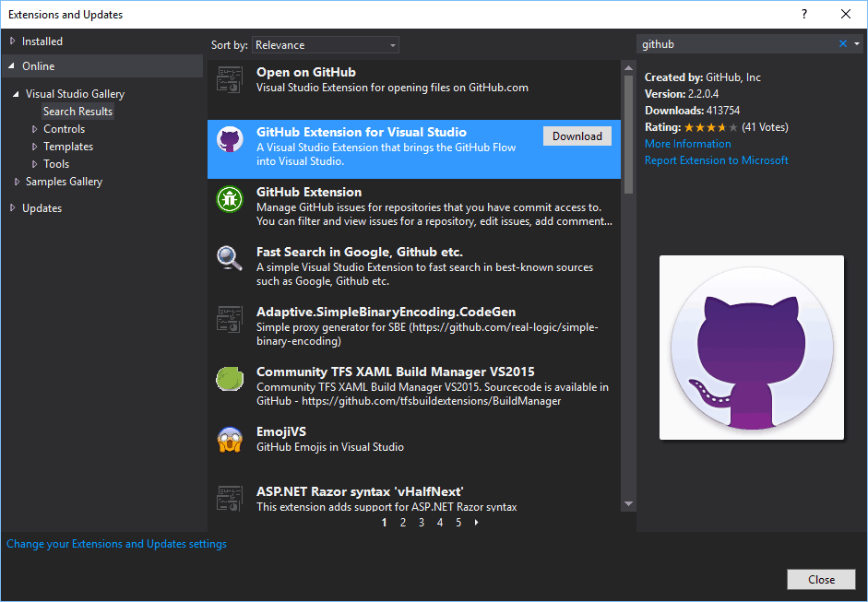Click the screaming emoji icon for EmojiVS

pos(229,440)
